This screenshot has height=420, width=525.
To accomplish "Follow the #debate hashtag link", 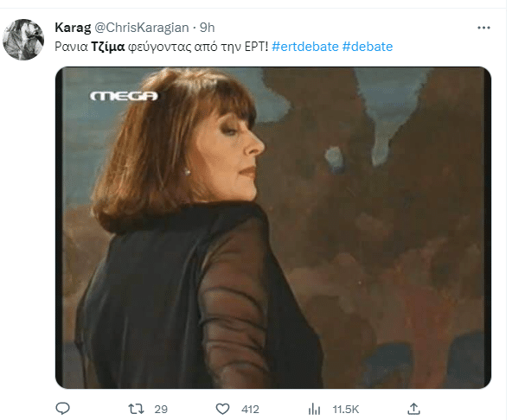I will tap(368, 47).
